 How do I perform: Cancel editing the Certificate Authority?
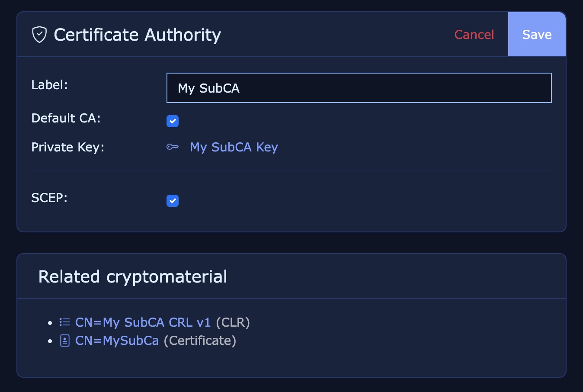(x=474, y=35)
